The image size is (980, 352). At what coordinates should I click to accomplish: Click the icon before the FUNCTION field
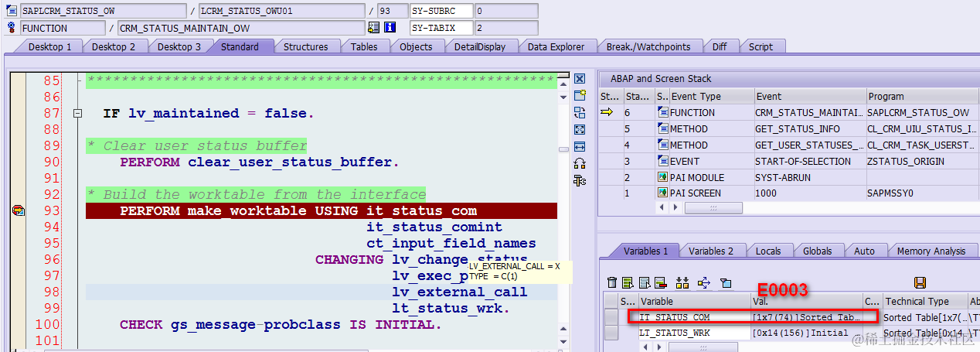coord(11,28)
